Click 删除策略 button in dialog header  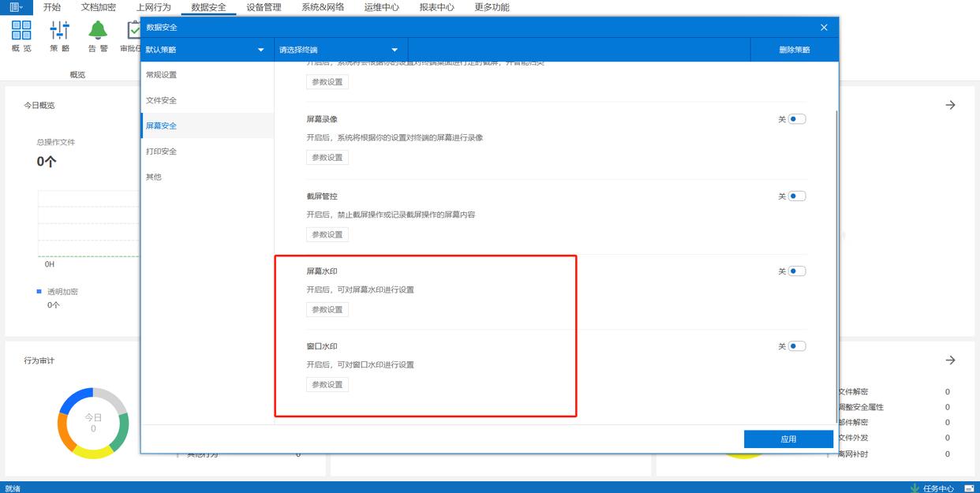point(794,50)
